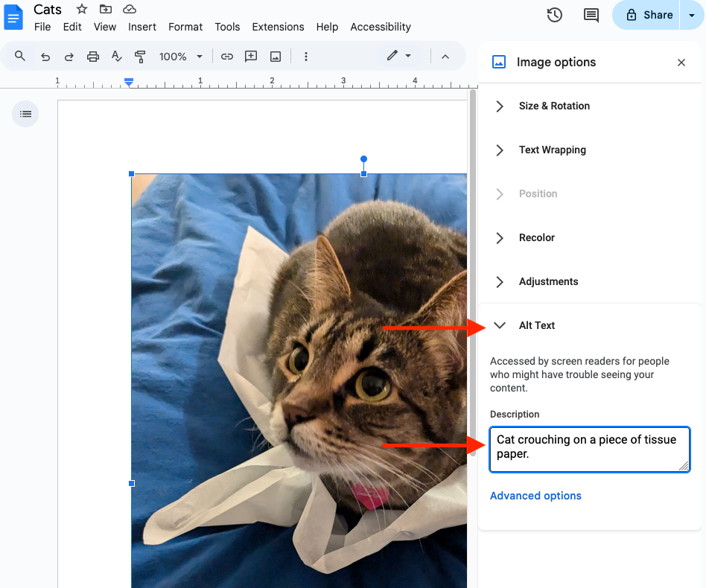This screenshot has width=706, height=588.
Task: Collapse the Alt Text section
Action: click(x=500, y=325)
